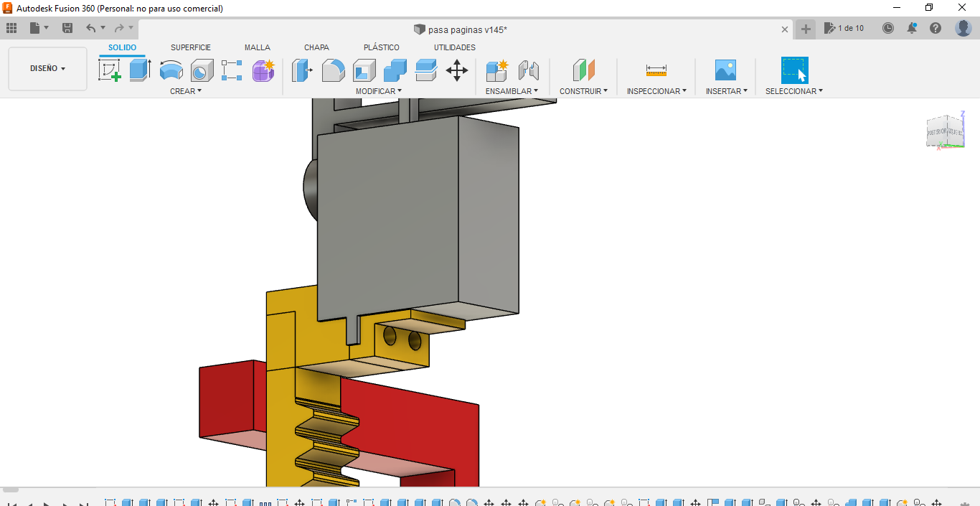
Task: Select the Fillet tool
Action: pos(333,70)
